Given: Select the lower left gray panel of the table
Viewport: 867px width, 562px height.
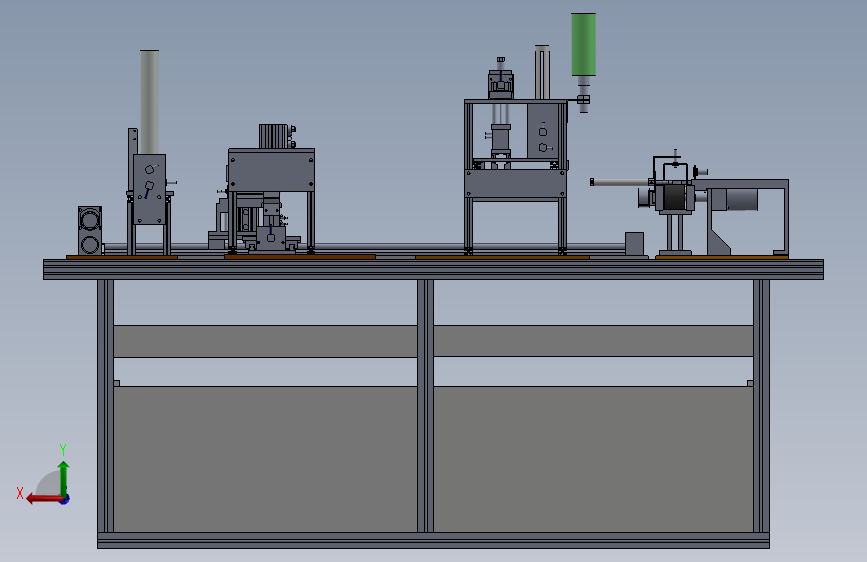Looking at the screenshot, I should (265, 459).
